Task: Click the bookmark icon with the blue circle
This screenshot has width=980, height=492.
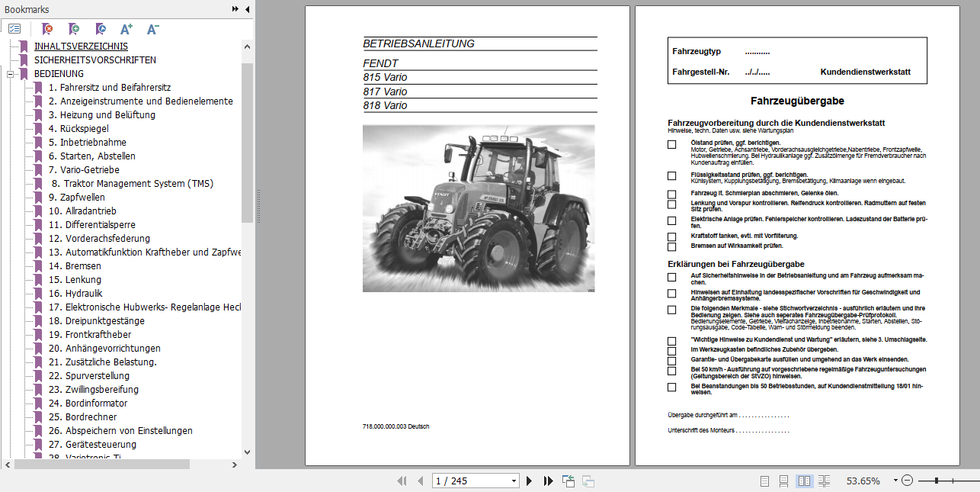Action: click(x=100, y=29)
